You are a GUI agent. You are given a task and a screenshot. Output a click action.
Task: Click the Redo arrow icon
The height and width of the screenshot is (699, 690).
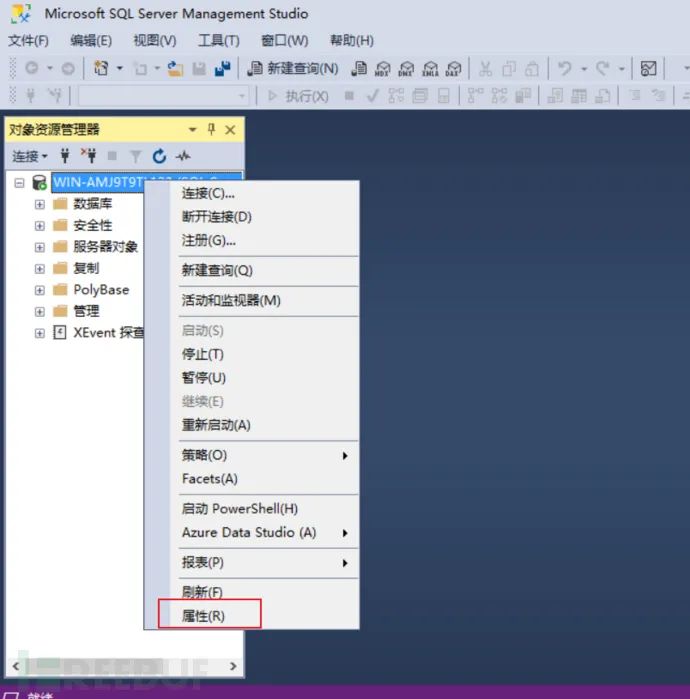pos(603,69)
